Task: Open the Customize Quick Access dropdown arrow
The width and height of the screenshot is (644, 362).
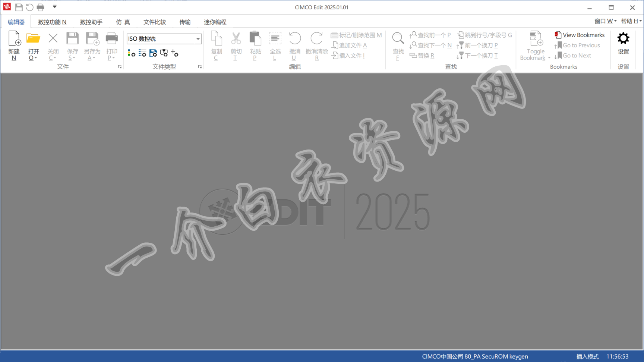Action: click(x=54, y=7)
